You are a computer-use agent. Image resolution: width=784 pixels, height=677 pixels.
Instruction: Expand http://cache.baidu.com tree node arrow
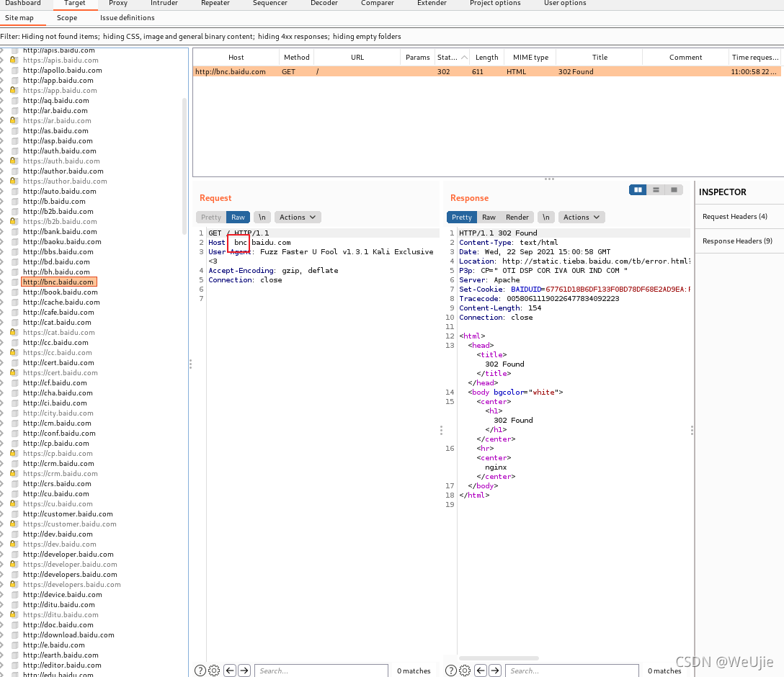coord(2,302)
